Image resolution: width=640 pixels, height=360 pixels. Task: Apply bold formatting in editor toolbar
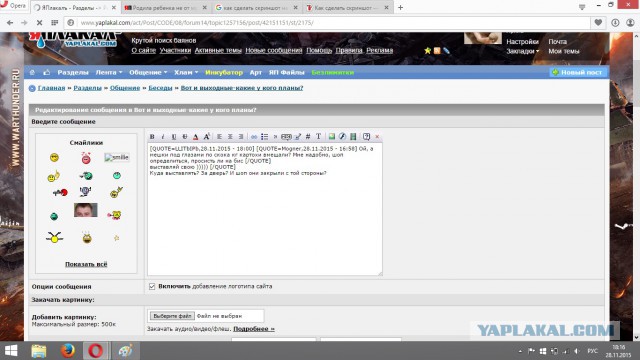point(152,137)
